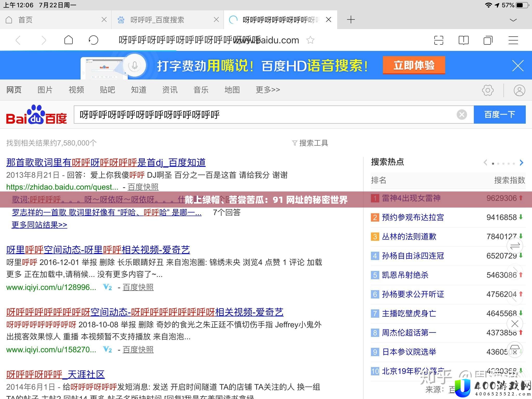532x399 pixels.
Task: Select the 知道 search category
Action: (x=138, y=90)
